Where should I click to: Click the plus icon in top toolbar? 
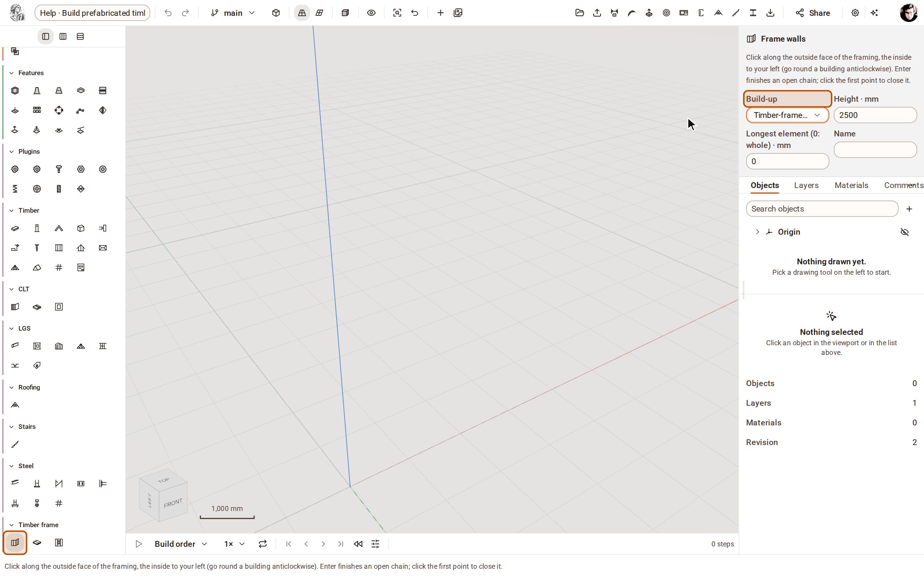(x=440, y=13)
